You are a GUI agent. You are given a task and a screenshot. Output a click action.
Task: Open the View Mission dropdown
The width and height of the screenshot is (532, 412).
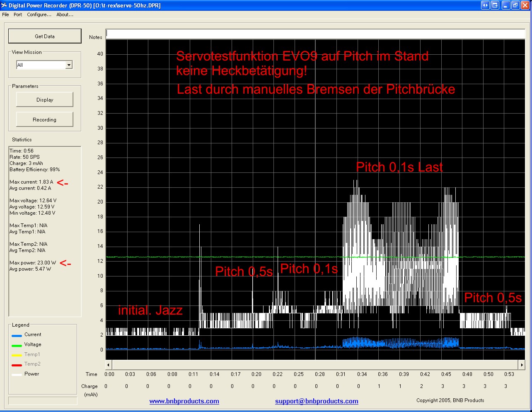tap(69, 65)
